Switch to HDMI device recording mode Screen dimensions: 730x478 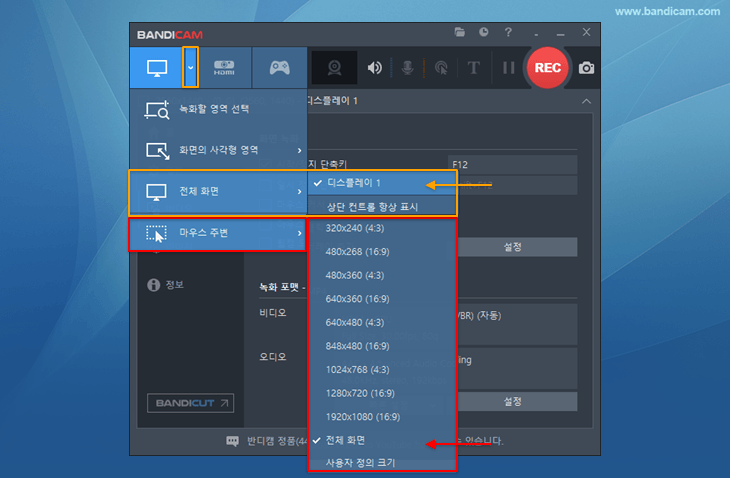coord(224,67)
